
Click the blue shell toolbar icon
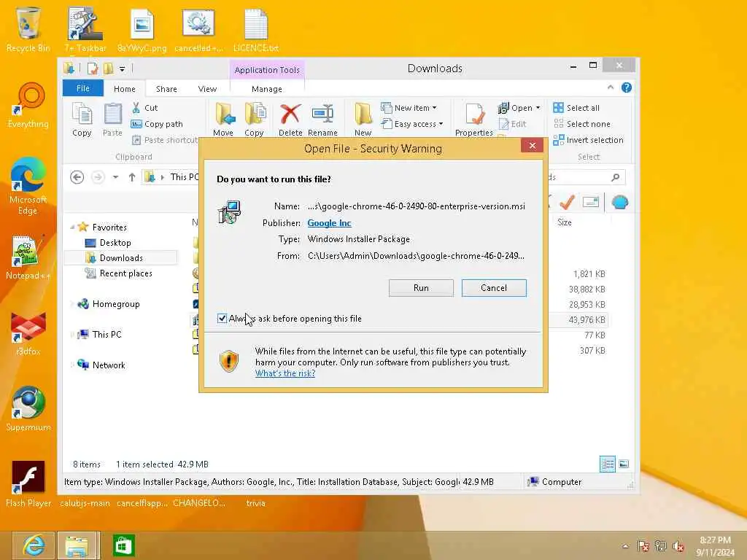click(x=619, y=203)
